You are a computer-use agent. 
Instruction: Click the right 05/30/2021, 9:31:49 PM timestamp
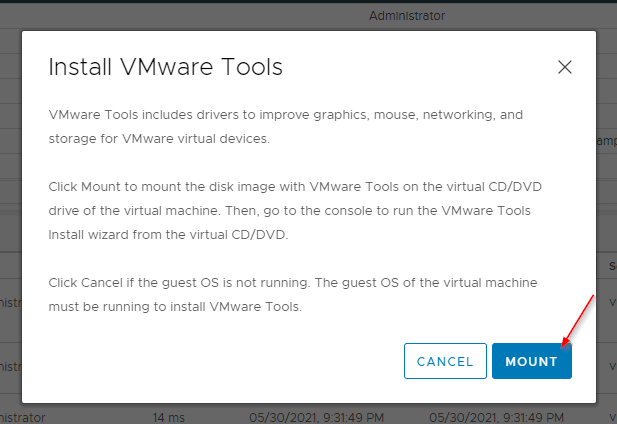[x=496, y=417]
